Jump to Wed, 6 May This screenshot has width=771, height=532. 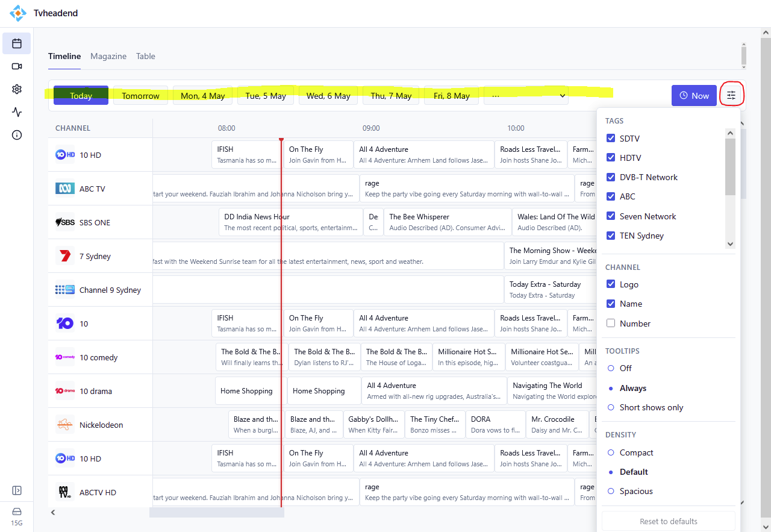pyautogui.click(x=328, y=95)
